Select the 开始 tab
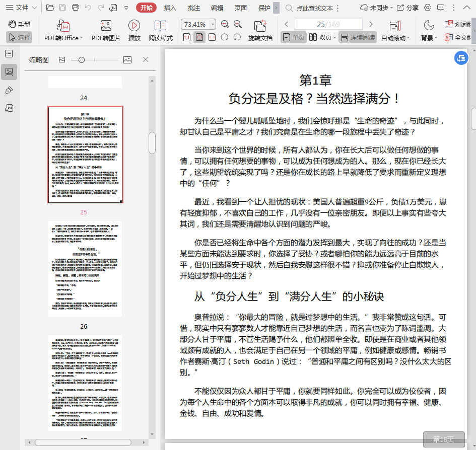This screenshot has height=450, width=476. [146, 8]
